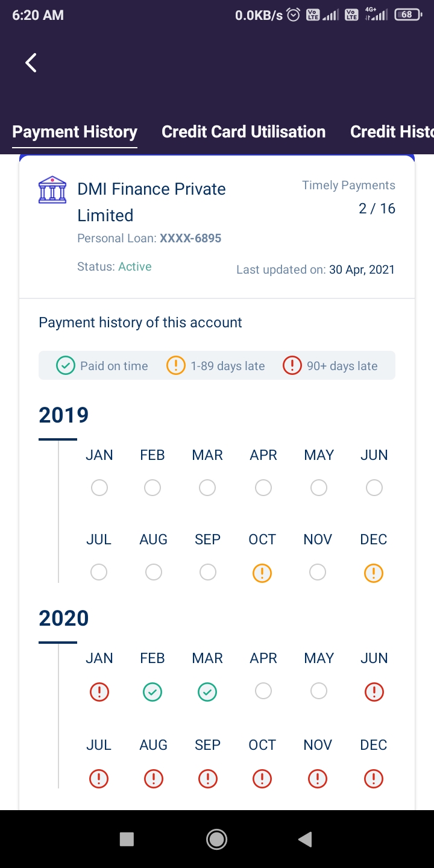
Task: Tap the back arrow icon
Action: click(31, 62)
